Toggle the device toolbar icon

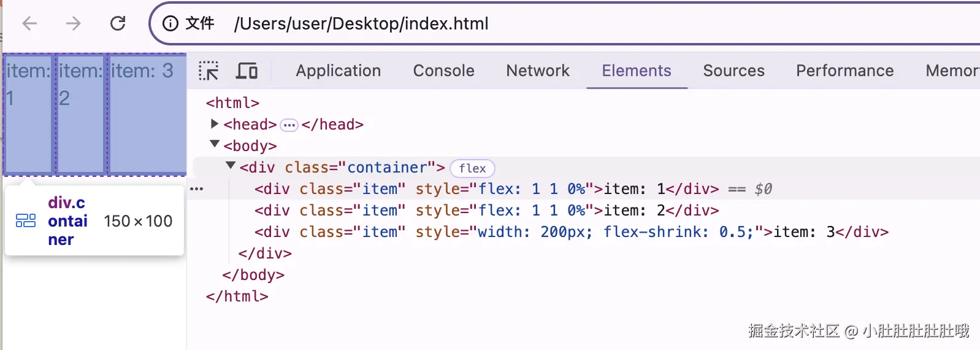tap(247, 71)
